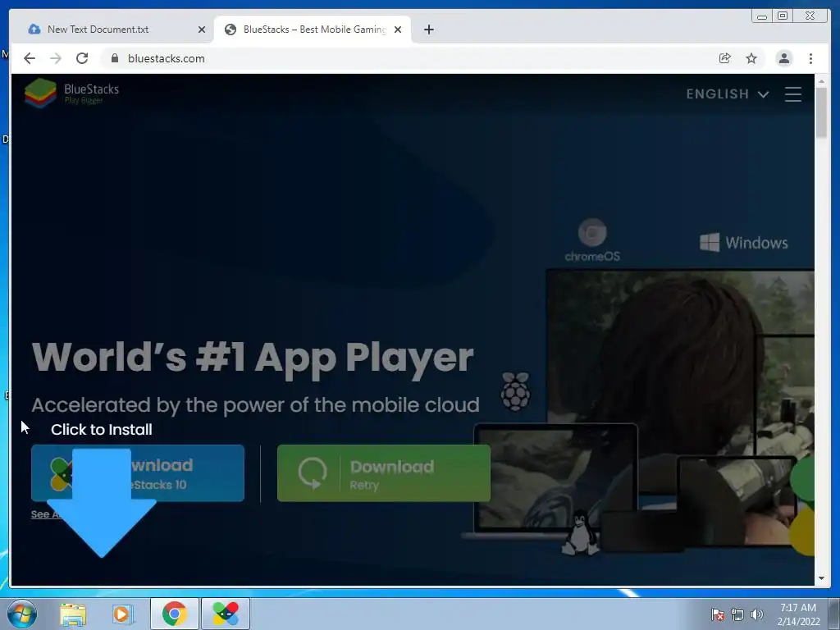The width and height of the screenshot is (840, 630).
Task: Reload the bluestacks.com page
Action: pos(82,58)
